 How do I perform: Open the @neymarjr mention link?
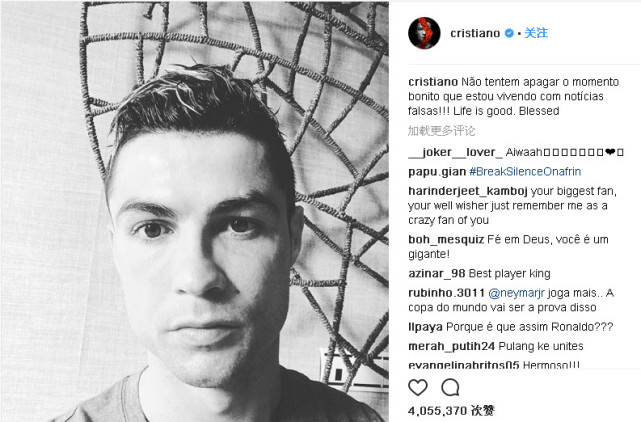(x=516, y=293)
